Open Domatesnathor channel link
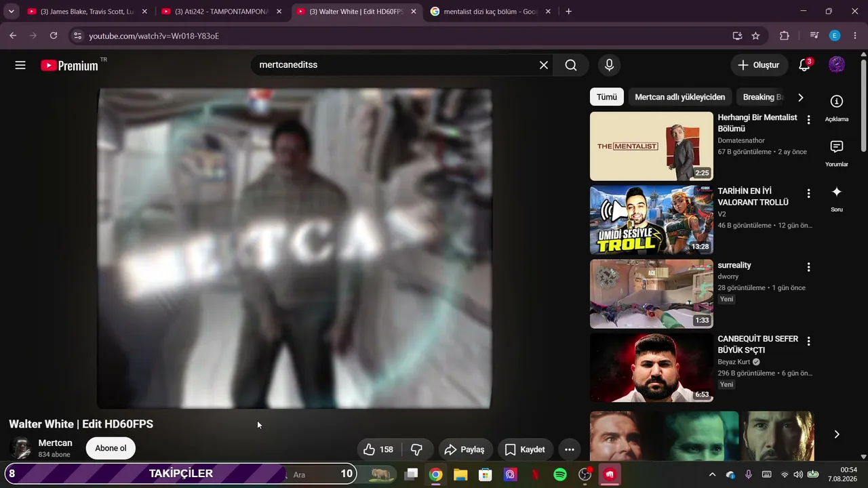The image size is (868, 488). [741, 140]
